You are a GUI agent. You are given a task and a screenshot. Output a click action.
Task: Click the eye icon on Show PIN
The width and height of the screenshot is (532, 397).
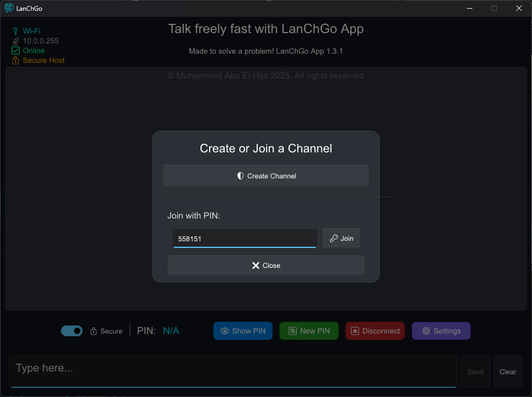pos(225,331)
